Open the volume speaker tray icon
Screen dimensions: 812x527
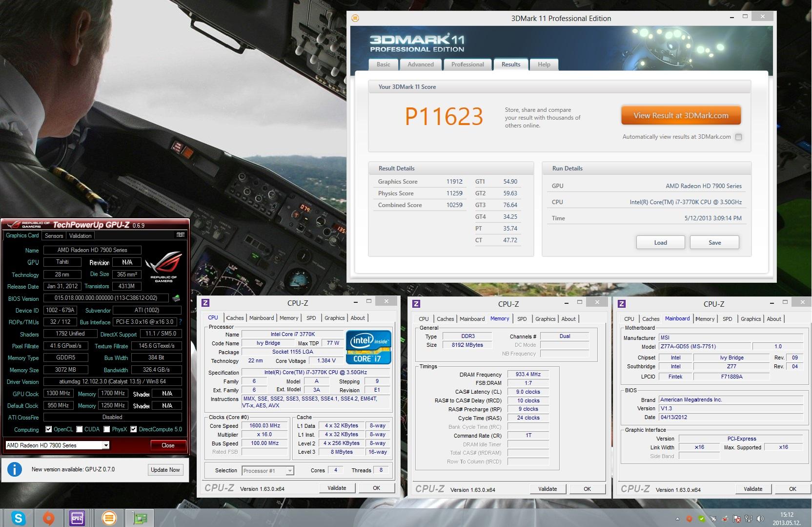pyautogui.click(x=759, y=519)
